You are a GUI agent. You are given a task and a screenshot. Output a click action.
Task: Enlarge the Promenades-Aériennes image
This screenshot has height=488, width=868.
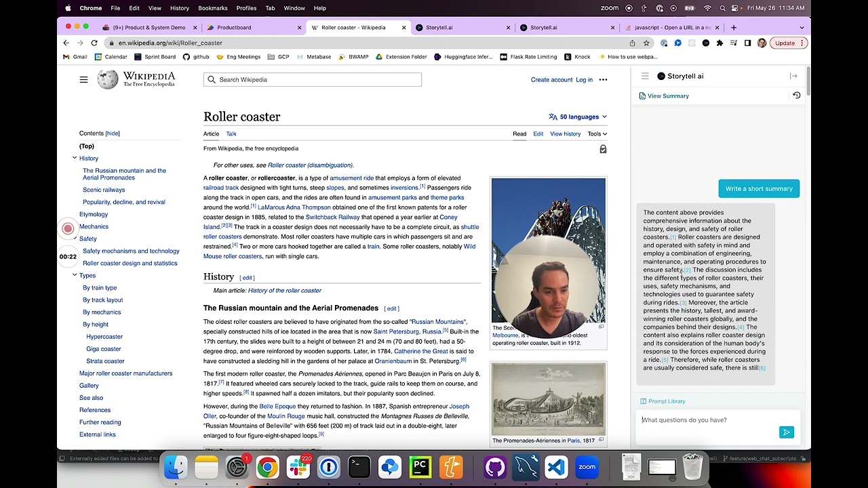pyautogui.click(x=601, y=440)
